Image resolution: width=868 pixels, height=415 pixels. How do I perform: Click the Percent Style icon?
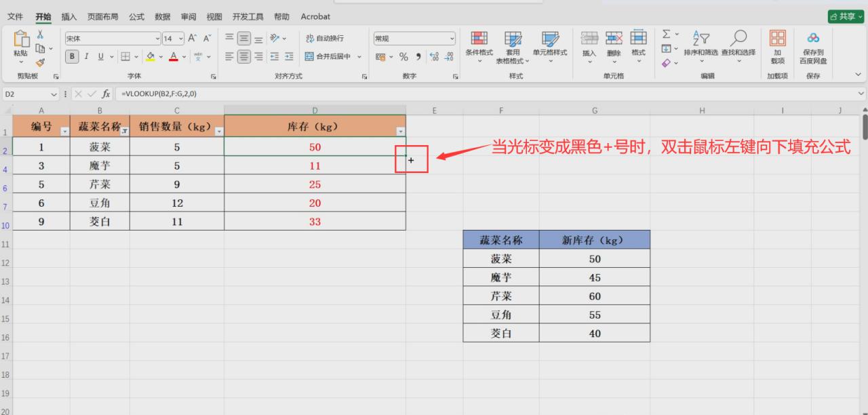403,57
